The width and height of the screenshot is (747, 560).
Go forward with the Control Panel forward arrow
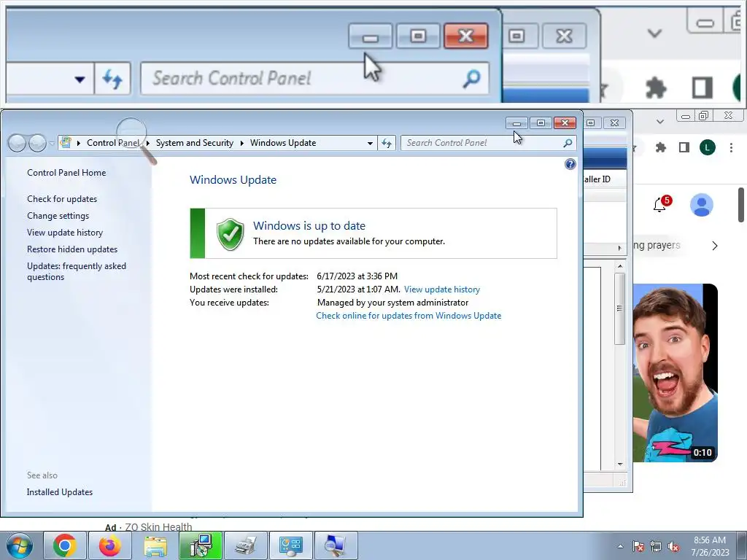pyautogui.click(x=37, y=142)
